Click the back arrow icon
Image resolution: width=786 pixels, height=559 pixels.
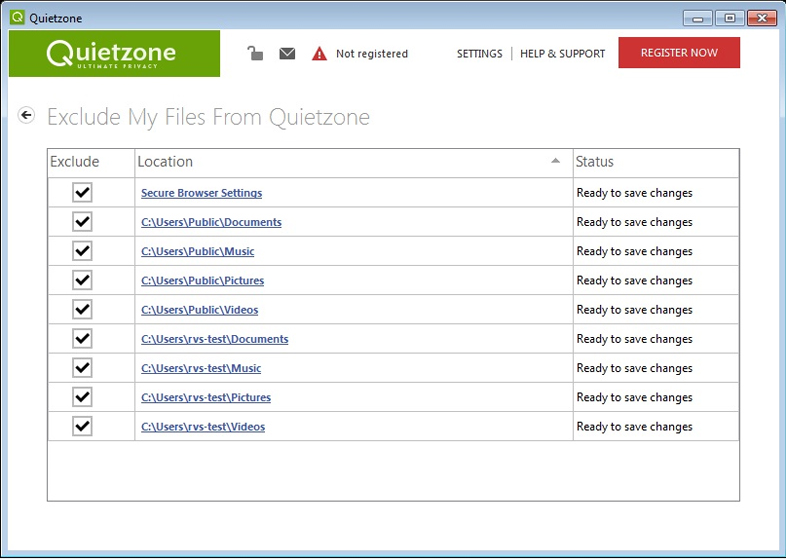click(x=27, y=115)
